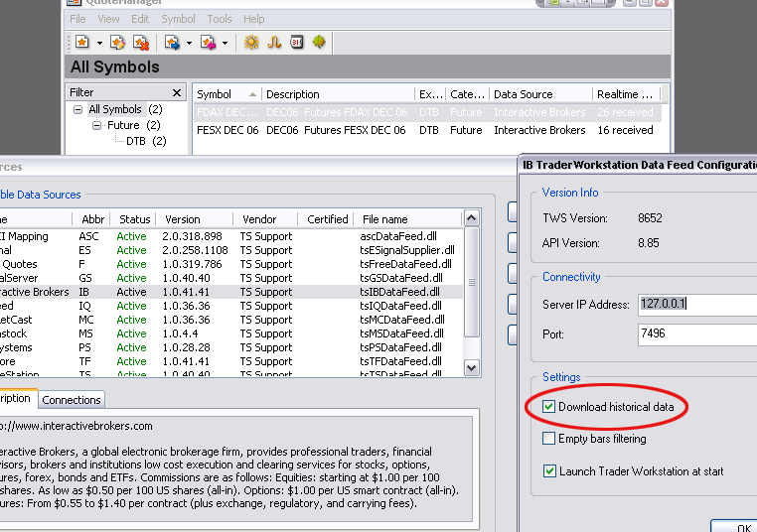Click OK in the IB configuration dialog
The width and height of the screenshot is (757, 532).
736,527
